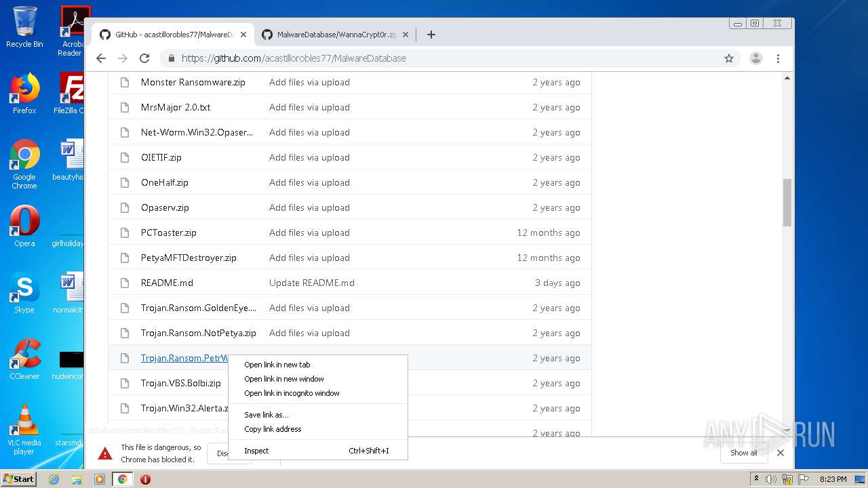868x488 pixels.
Task: Open Trojan.Ransom.GoldenEye file link
Action: tap(199, 308)
